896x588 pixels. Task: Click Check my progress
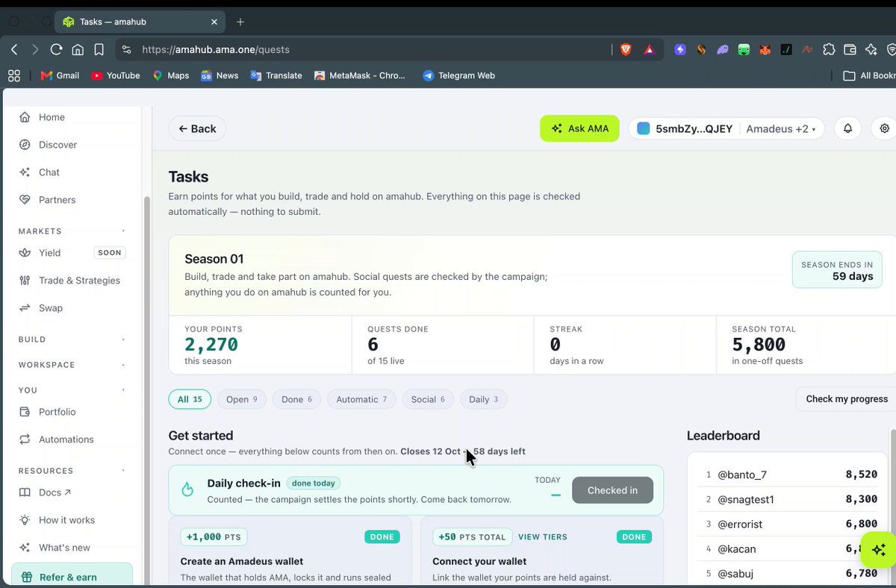846,399
